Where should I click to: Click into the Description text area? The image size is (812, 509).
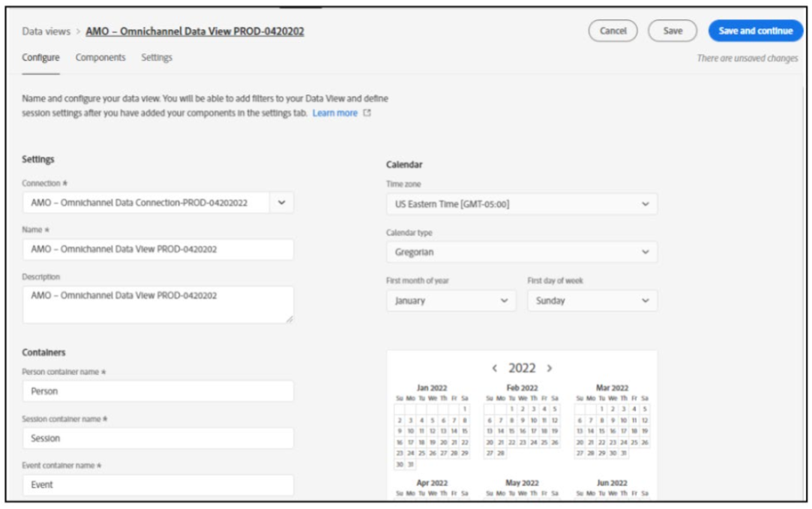click(158, 305)
